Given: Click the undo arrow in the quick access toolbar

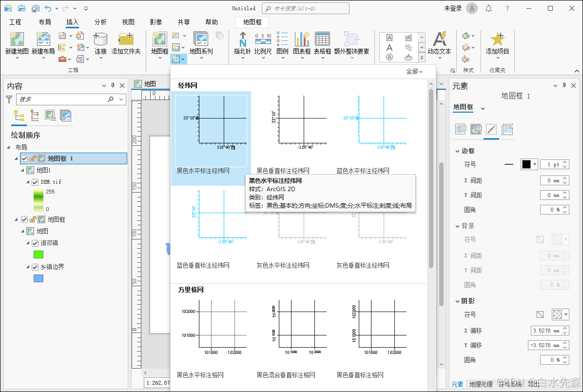Looking at the screenshot, I should point(48,8).
